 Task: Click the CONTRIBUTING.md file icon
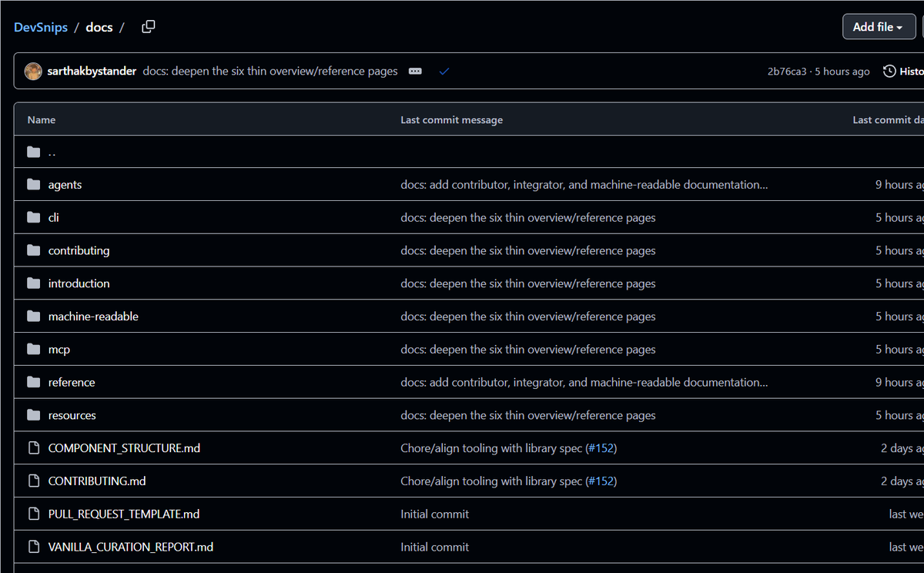(33, 481)
